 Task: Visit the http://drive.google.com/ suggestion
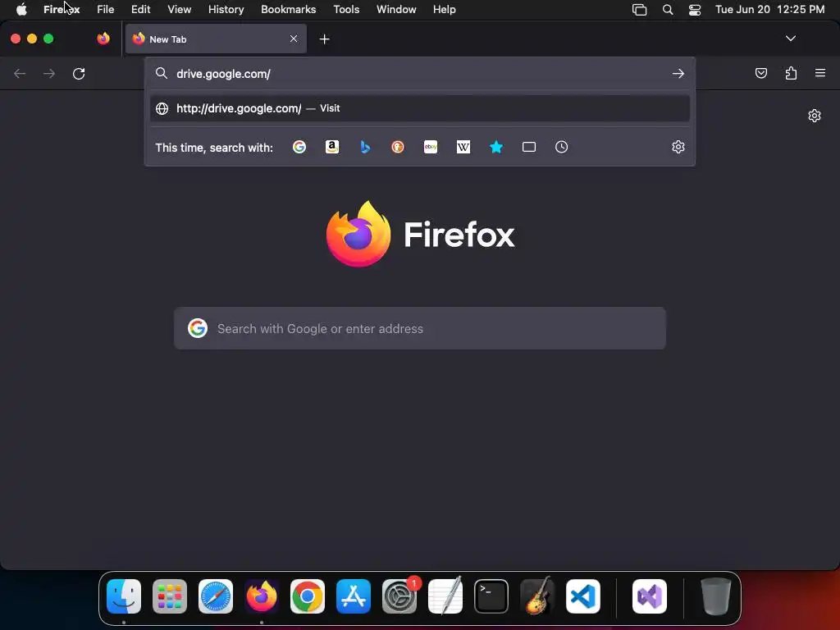420,108
